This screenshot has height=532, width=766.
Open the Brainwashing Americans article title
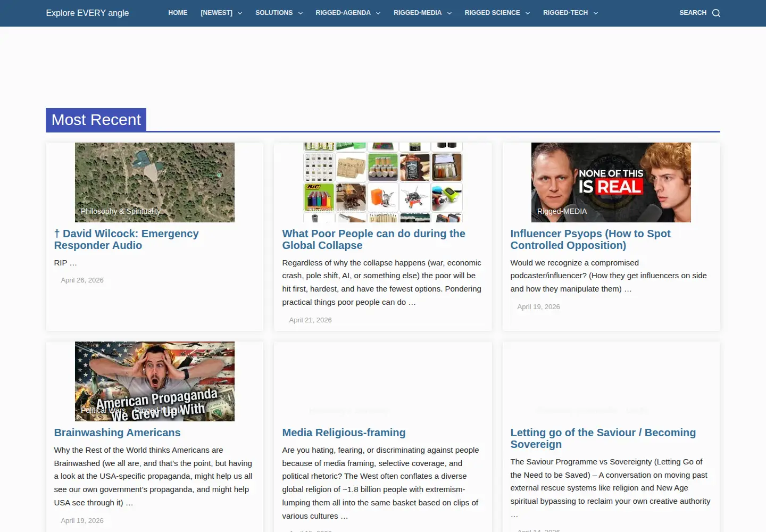pos(117,433)
